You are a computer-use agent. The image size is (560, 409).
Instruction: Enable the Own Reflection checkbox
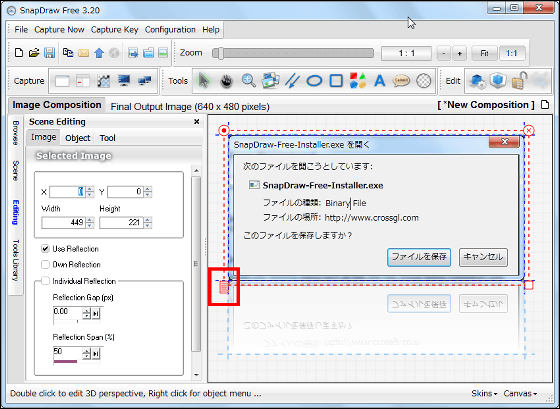(x=45, y=265)
